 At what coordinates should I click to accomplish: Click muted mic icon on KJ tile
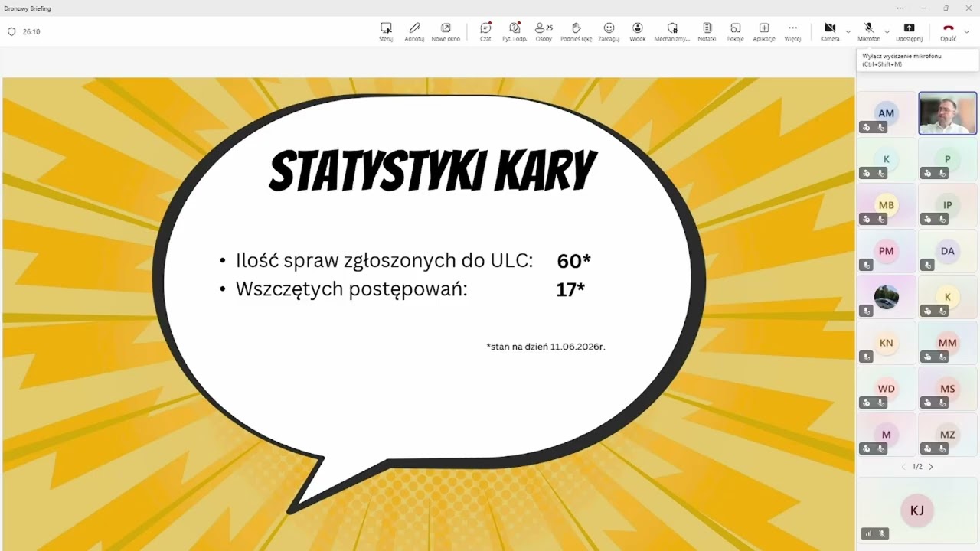pos(882,533)
